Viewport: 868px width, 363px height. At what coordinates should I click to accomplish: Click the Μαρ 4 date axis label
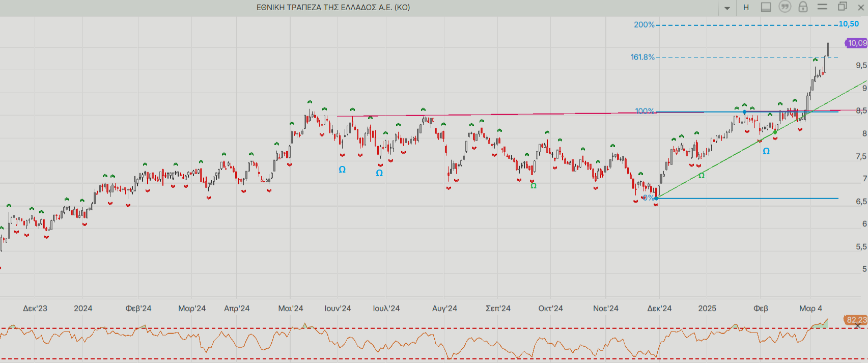(810, 308)
